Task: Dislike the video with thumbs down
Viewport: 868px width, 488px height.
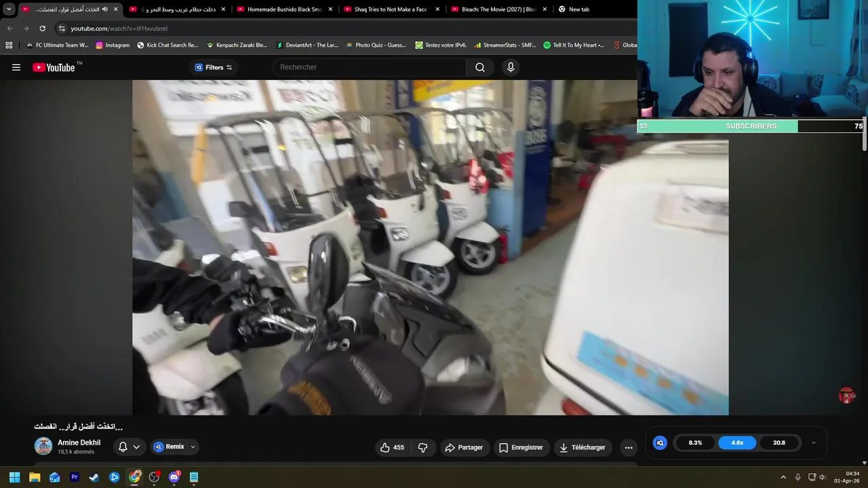Action: point(422,447)
